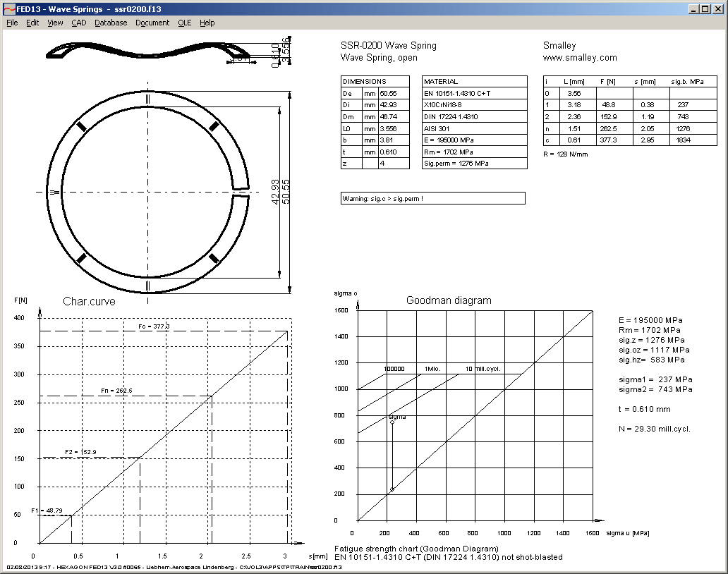Open the View menu
The image size is (728, 574).
[55, 23]
